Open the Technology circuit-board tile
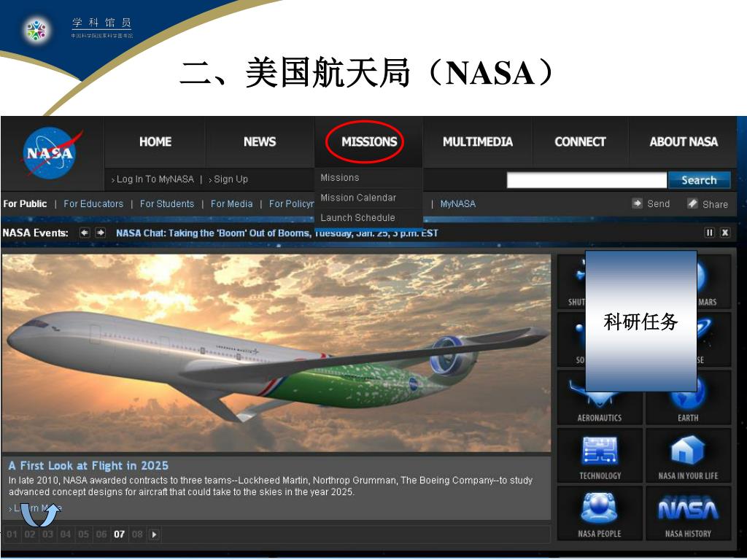Viewport: 747px width, 560px height. [x=600, y=456]
